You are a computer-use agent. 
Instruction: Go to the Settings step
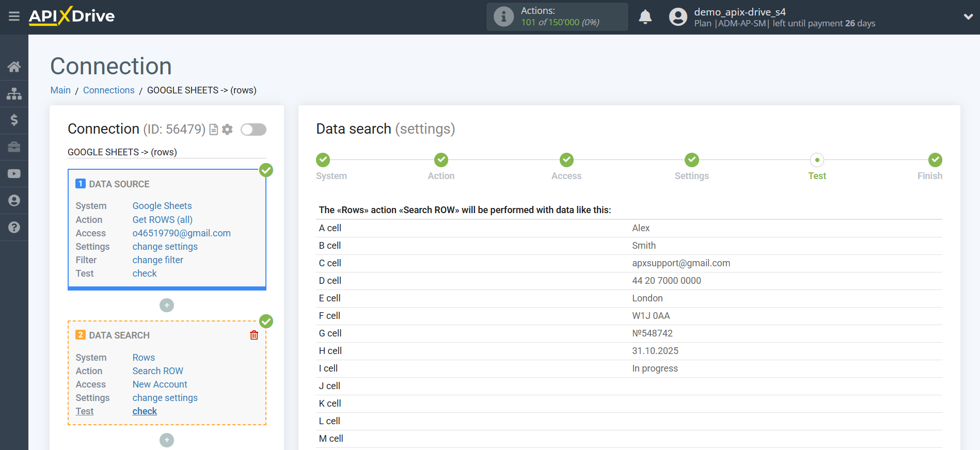[692, 160]
